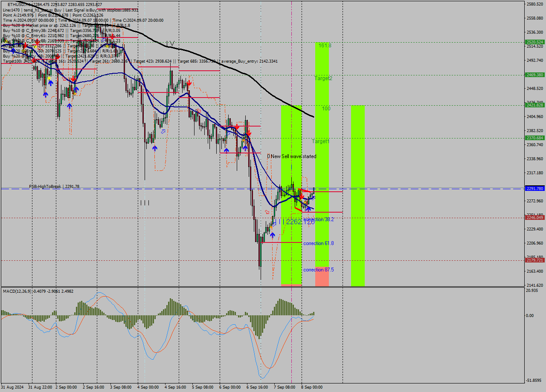This screenshot has height=392, width=546.
Task: Click the orange entry marker on the moving average
Action: click(x=305, y=202)
